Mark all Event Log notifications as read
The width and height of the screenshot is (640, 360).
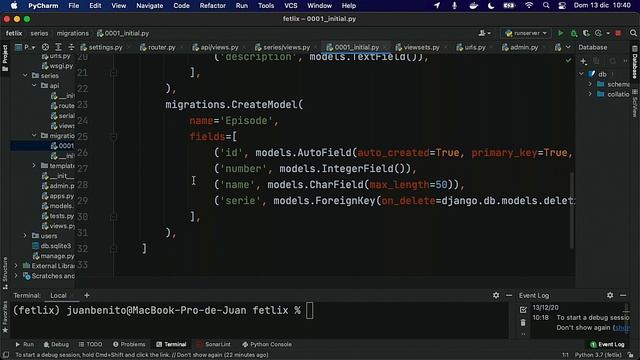tap(523, 310)
